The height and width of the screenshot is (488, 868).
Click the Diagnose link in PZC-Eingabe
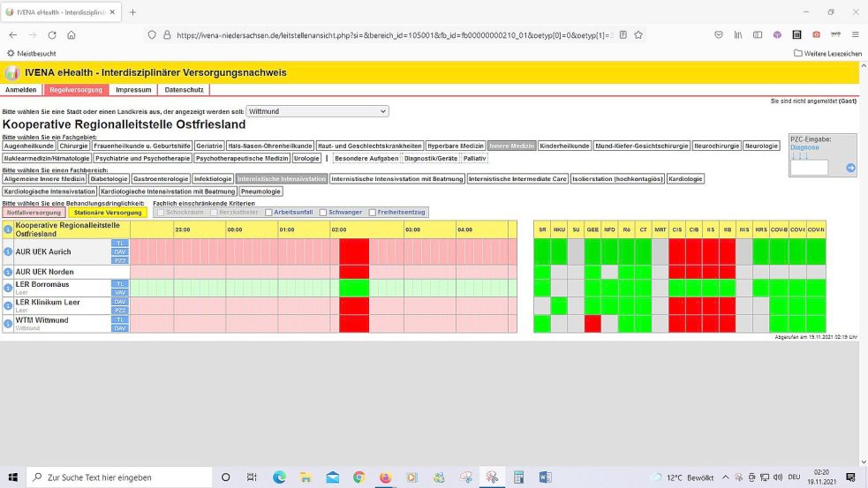[804, 147]
